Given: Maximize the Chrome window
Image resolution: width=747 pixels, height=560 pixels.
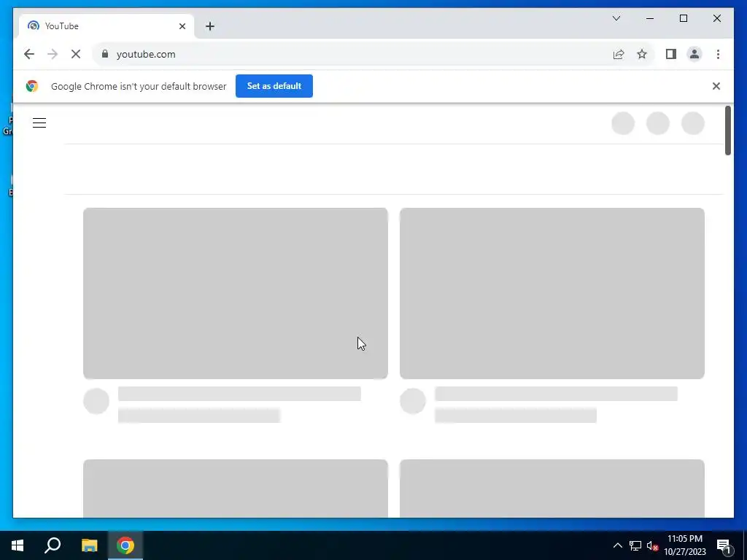Looking at the screenshot, I should [x=683, y=18].
